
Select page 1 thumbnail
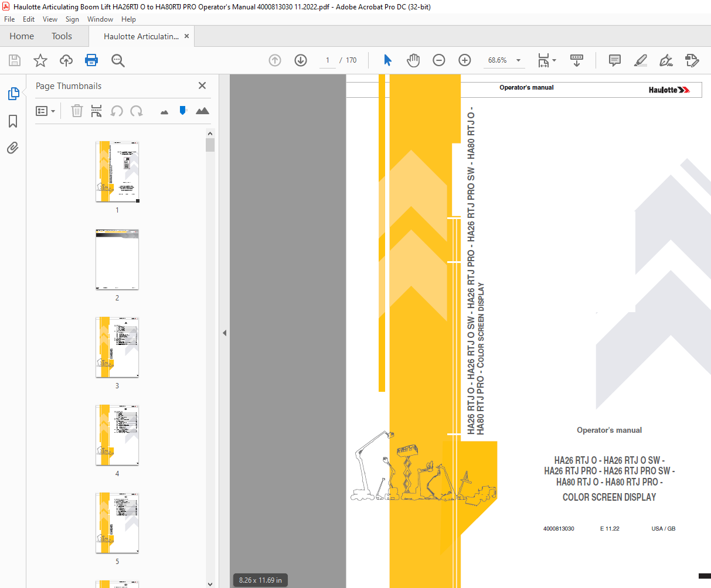click(x=117, y=172)
